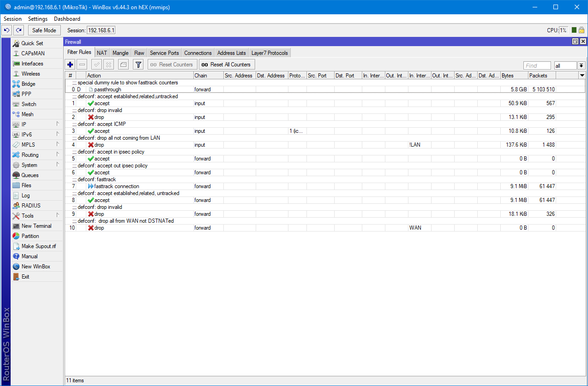Open Partition in sidebar
The height and width of the screenshot is (386, 588).
pyautogui.click(x=36, y=236)
